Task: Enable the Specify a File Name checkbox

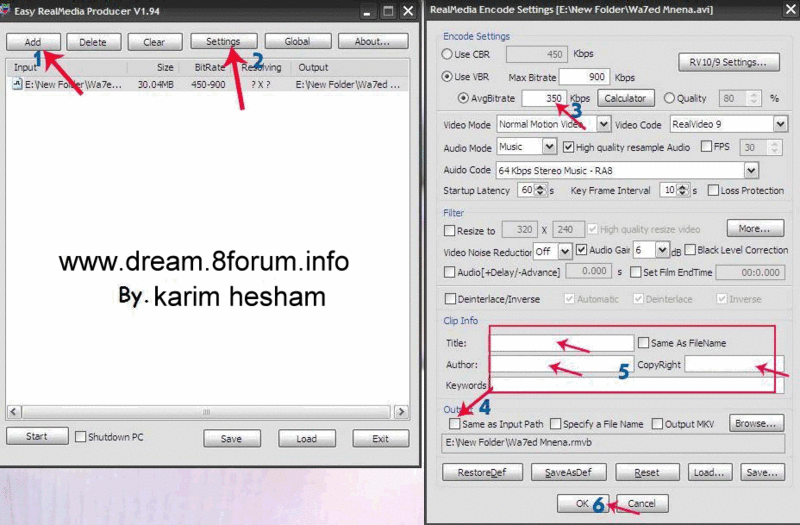Action: pos(556,424)
